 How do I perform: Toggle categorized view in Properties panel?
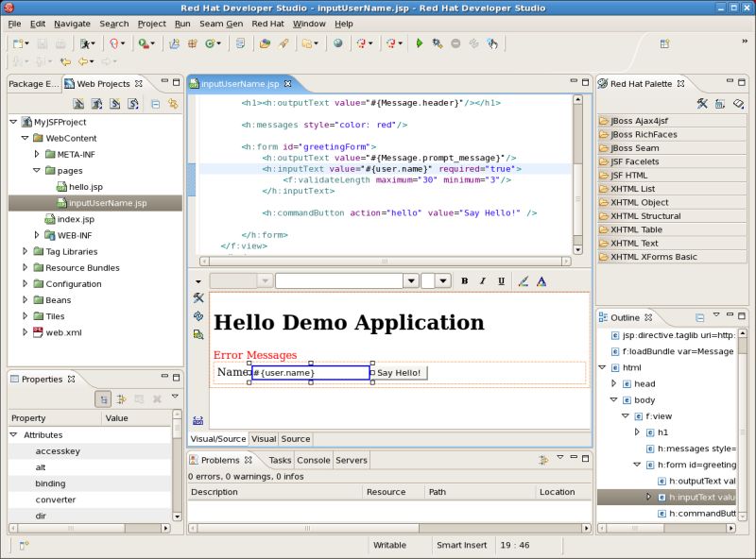pyautogui.click(x=103, y=398)
